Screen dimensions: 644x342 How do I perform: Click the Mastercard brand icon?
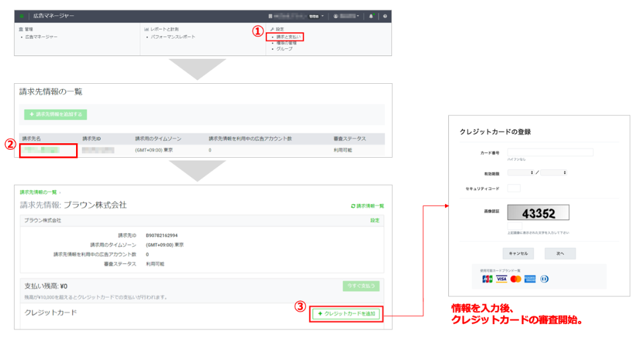click(516, 279)
